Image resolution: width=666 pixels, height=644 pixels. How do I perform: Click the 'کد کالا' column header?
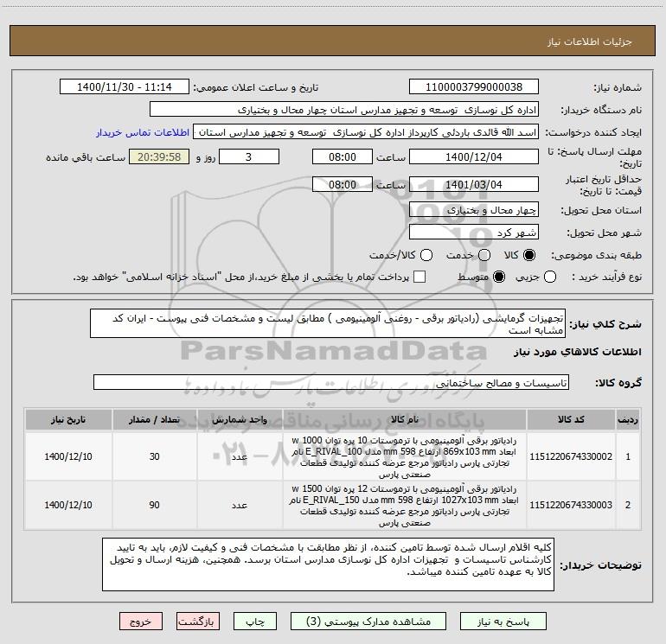click(571, 419)
